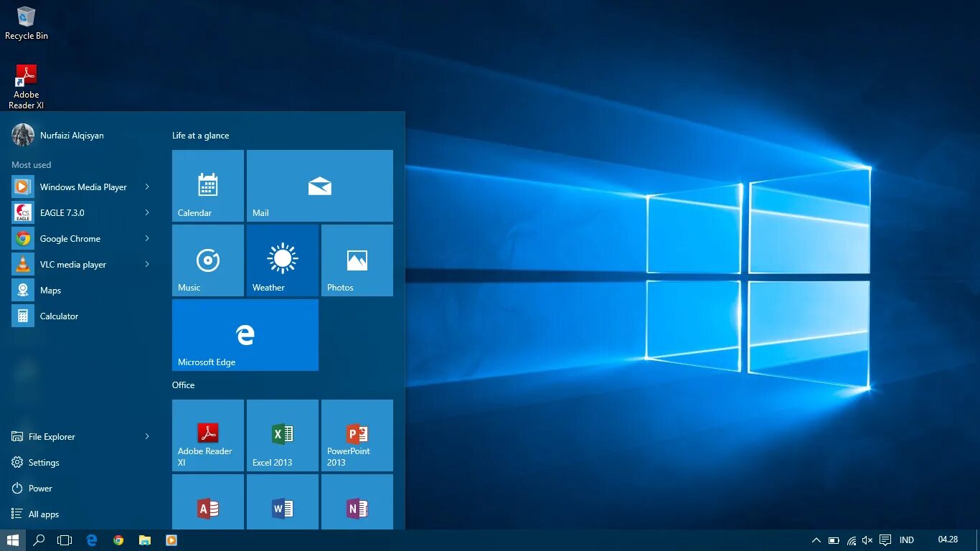
Task: Show All apps list
Action: (35, 514)
